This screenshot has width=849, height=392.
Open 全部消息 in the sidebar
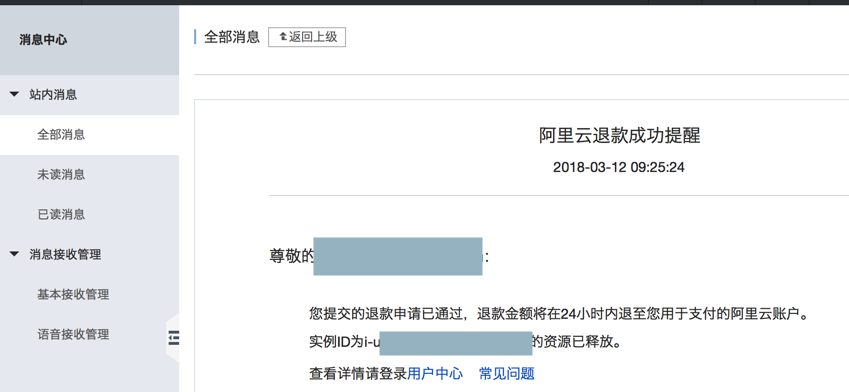(x=61, y=135)
